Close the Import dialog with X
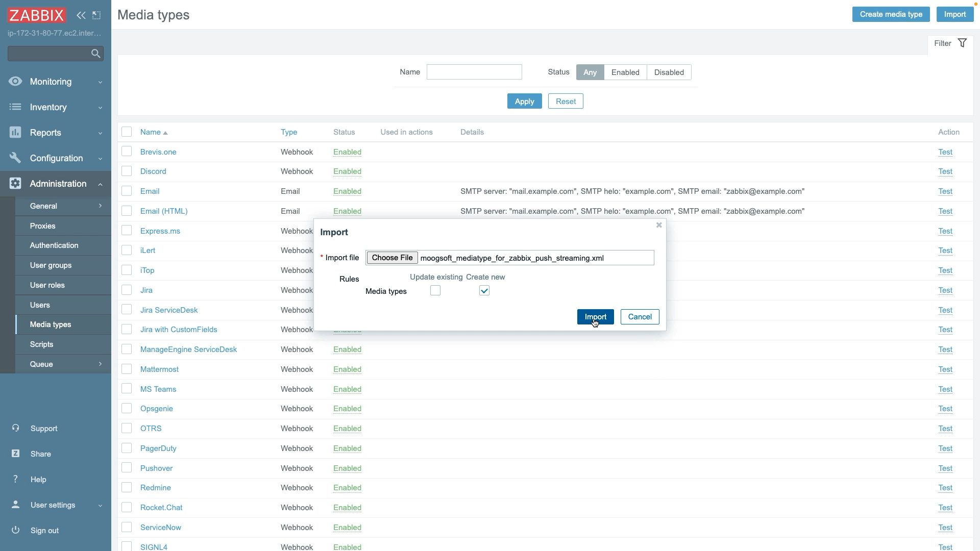This screenshot has height=551, width=980. coord(659,225)
